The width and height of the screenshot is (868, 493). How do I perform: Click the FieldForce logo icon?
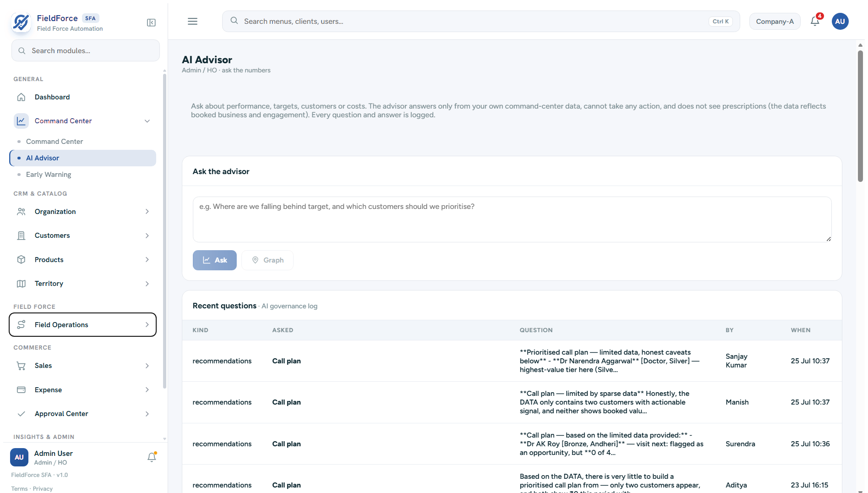coord(21,22)
